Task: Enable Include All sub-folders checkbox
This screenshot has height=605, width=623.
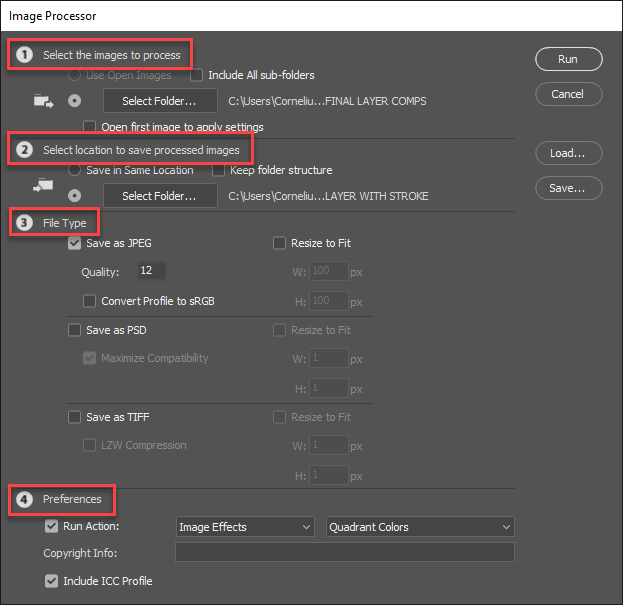Action: point(196,75)
